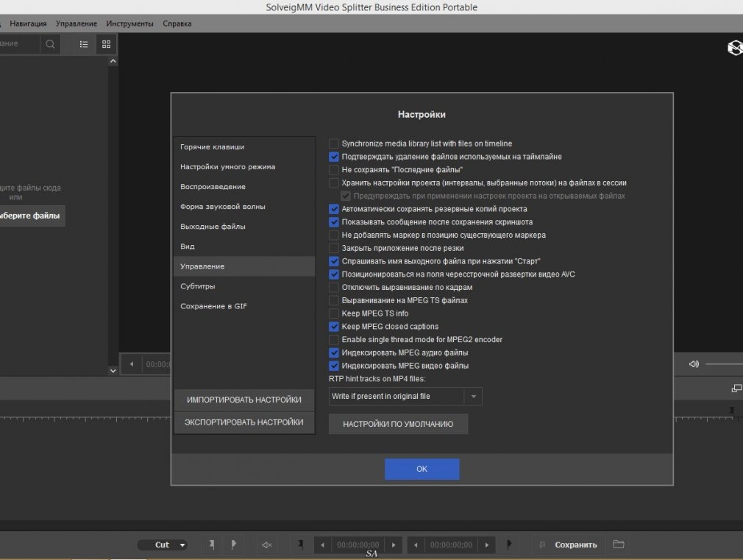Open the output folder icon next to Сохранить
The image size is (743, 560).
click(619, 545)
